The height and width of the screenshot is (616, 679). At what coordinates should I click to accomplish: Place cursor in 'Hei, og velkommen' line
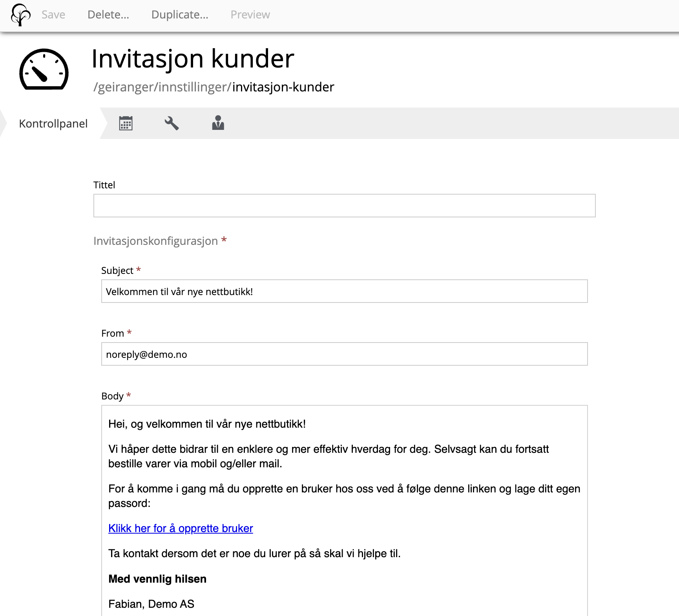207,424
